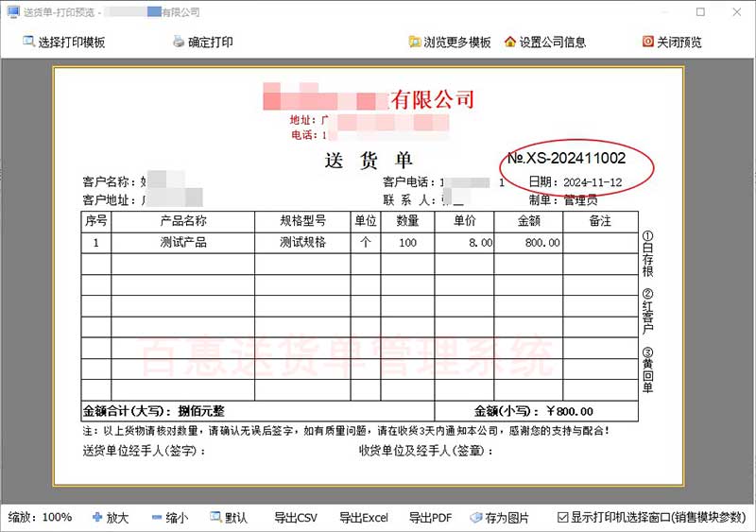Choose 导出PDF in the bottom bar
Image resolution: width=756 pixels, height=532 pixels.
point(430,518)
